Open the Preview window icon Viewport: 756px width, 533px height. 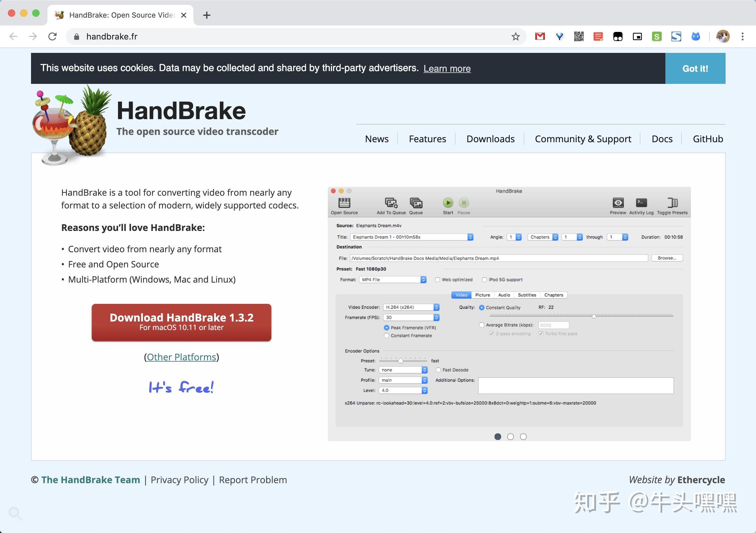[618, 203]
